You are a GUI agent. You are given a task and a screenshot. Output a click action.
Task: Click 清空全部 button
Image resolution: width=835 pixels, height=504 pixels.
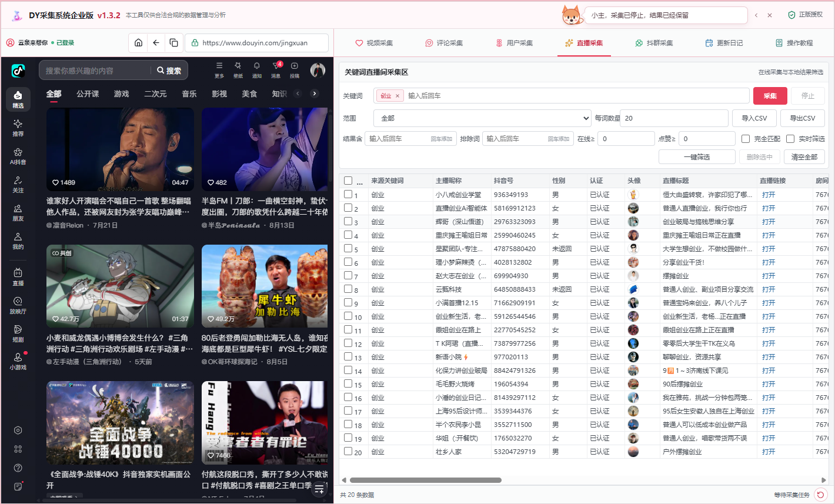804,157
